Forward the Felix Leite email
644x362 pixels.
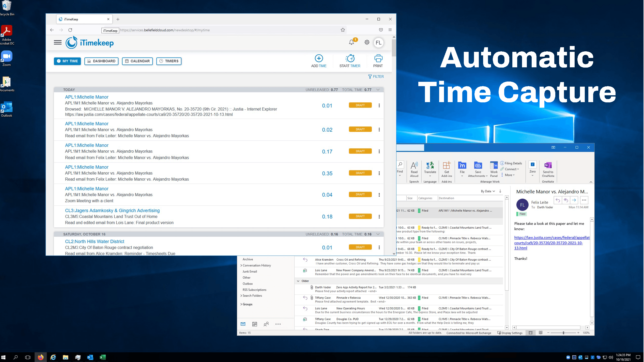(x=574, y=200)
